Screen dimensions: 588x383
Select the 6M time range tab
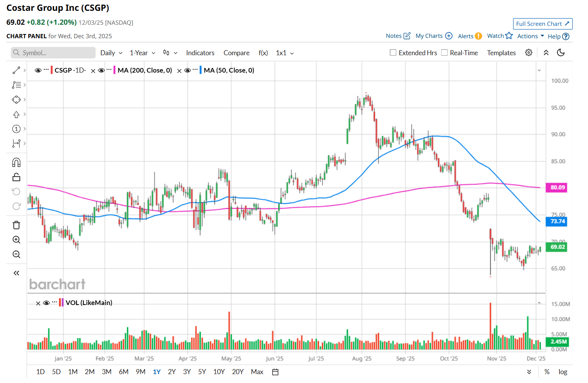pos(124,372)
